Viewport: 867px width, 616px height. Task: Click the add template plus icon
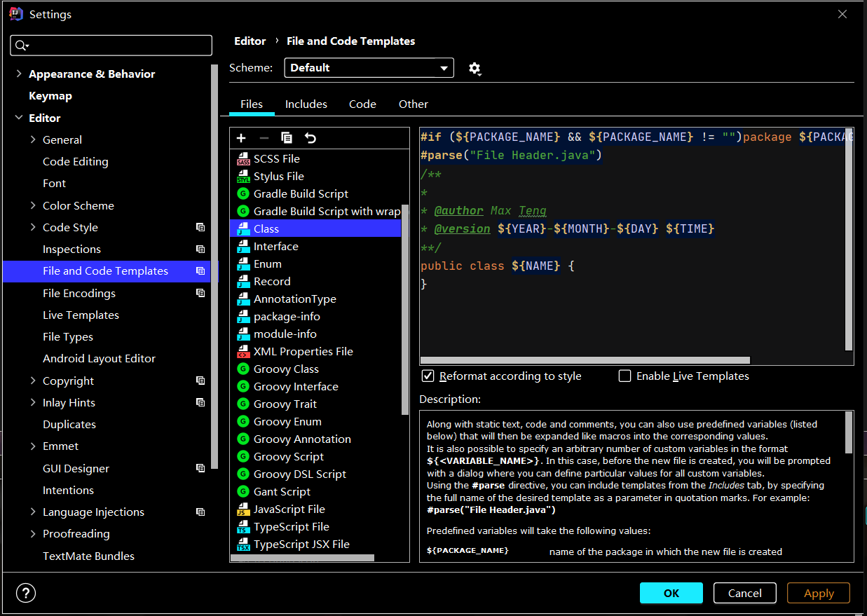point(241,138)
